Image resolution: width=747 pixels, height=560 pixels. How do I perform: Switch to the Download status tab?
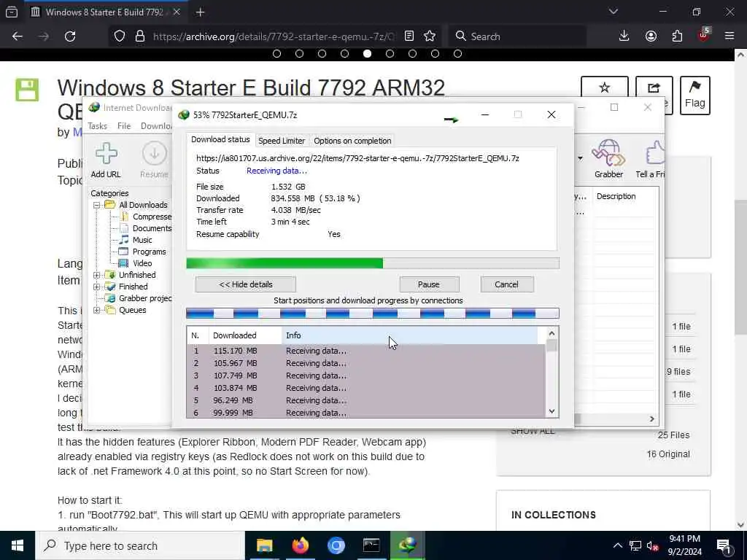pos(220,140)
